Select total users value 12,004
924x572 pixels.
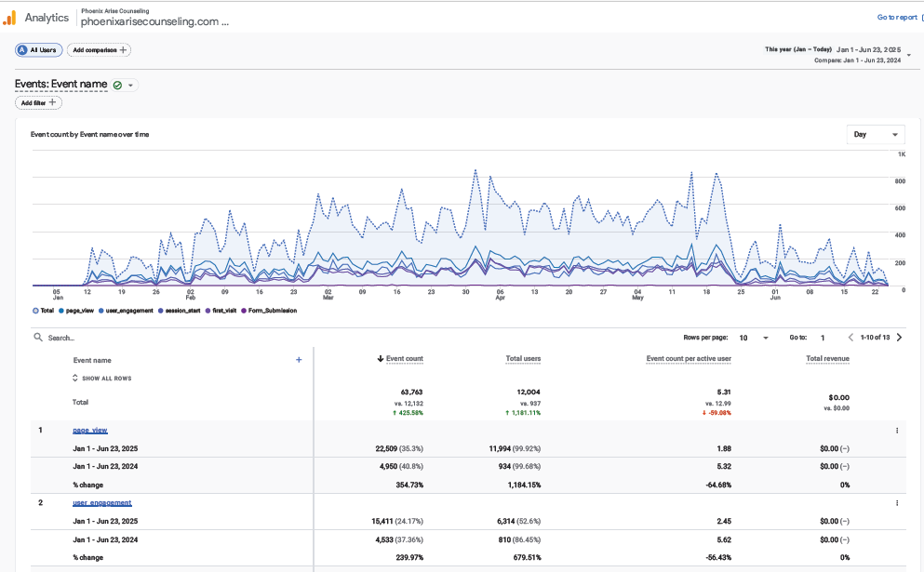tap(529, 392)
